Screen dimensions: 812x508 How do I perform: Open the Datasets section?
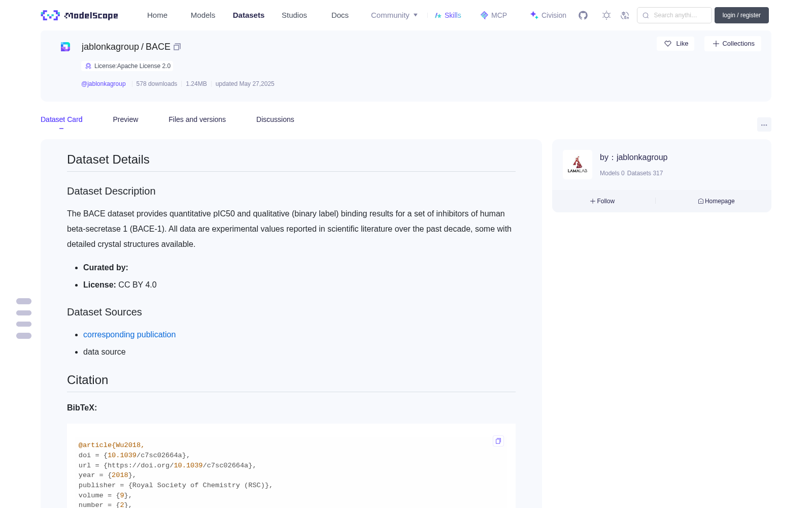249,15
